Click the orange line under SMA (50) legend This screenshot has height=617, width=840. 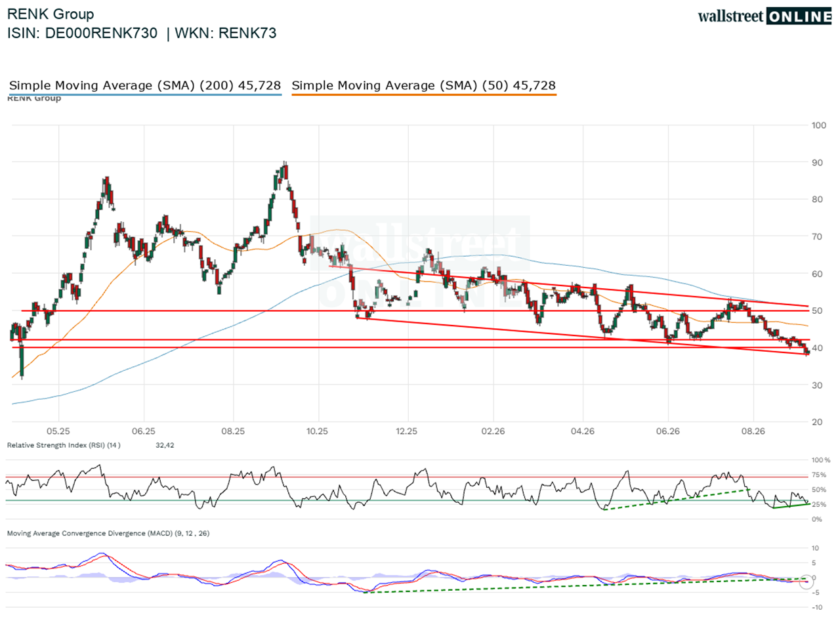coord(423,95)
